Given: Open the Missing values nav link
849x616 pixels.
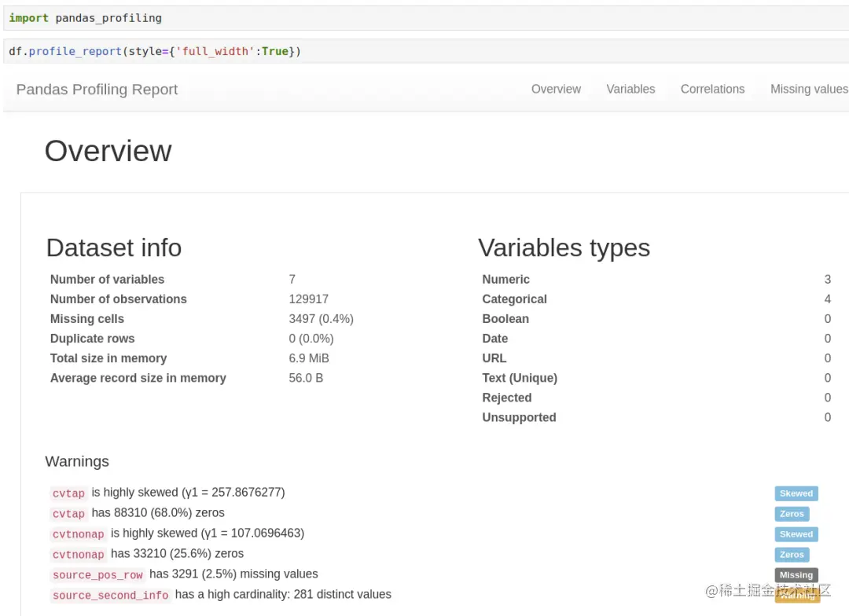Looking at the screenshot, I should 809,90.
